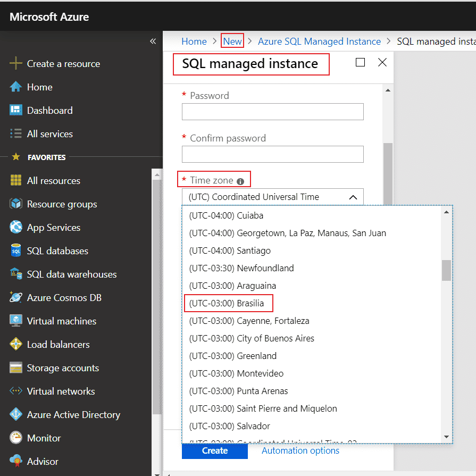The height and width of the screenshot is (476, 476).
Task: Open the App Services icon
Action: point(16,227)
